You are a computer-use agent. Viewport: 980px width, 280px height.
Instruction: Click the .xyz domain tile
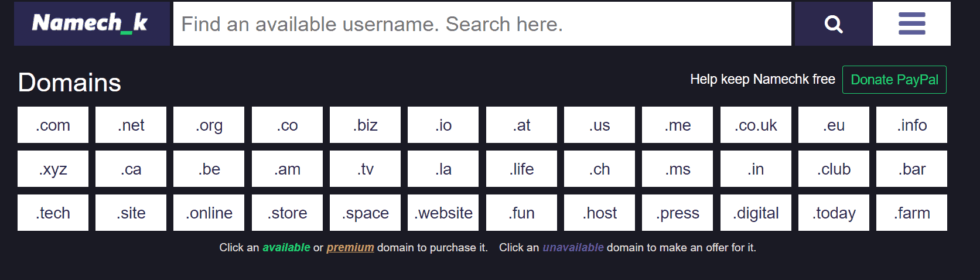(53, 169)
